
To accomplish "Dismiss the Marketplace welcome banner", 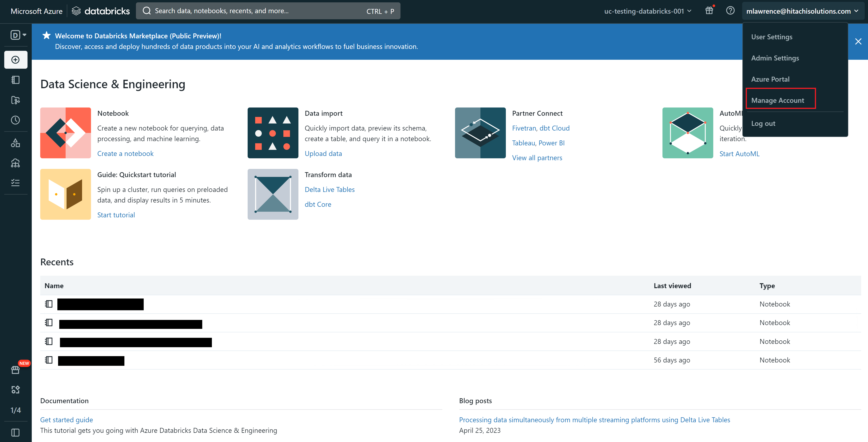I will [x=858, y=41].
